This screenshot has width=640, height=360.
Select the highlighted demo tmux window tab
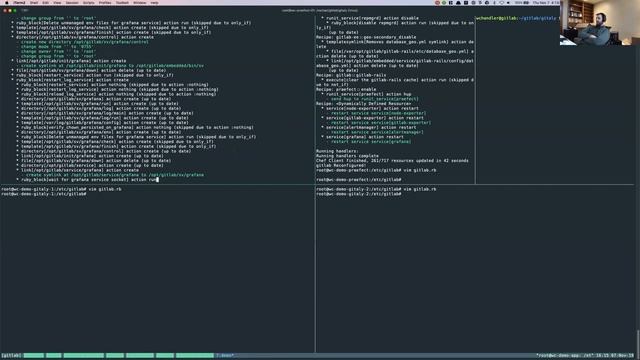pyautogui.click(x=225, y=356)
